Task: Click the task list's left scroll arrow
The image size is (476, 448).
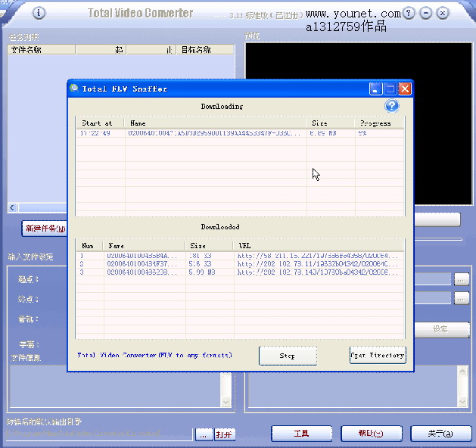Action: click(x=12, y=208)
